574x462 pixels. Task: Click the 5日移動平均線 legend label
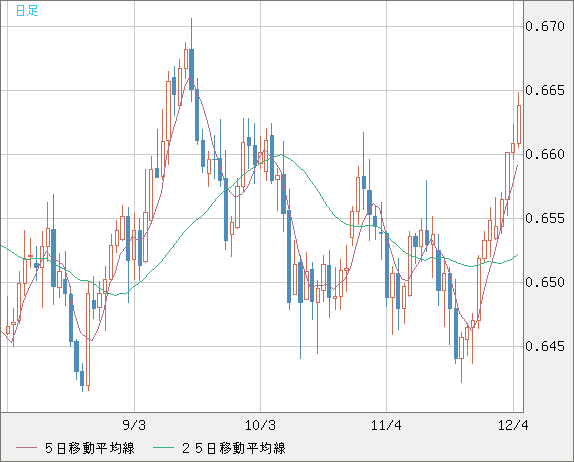[90, 448]
